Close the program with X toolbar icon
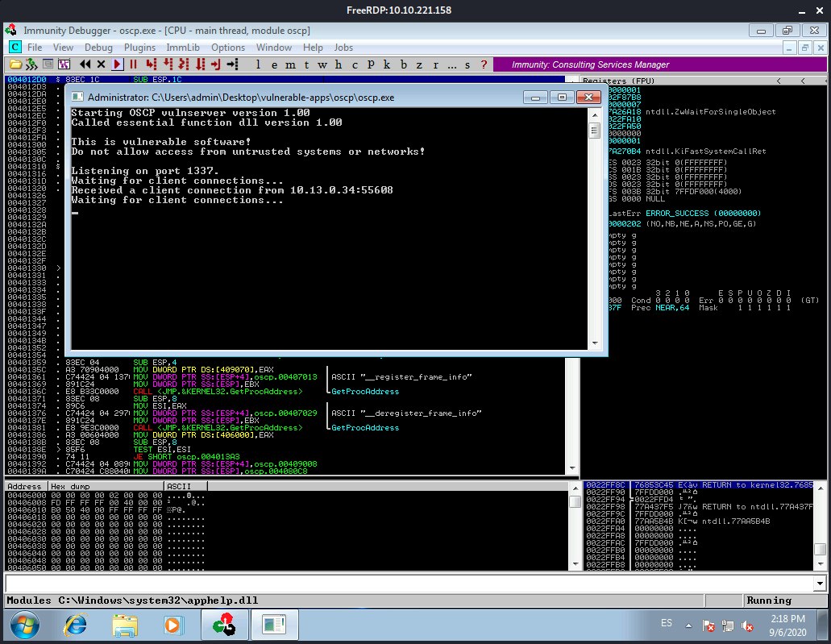The height and width of the screenshot is (644, 831). [x=102, y=64]
